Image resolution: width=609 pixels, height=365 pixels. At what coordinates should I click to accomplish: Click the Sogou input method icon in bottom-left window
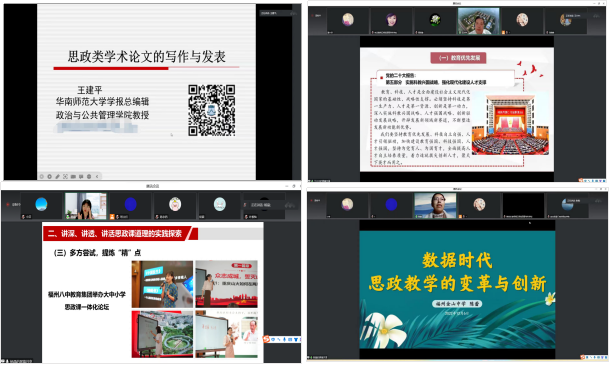[266, 339]
